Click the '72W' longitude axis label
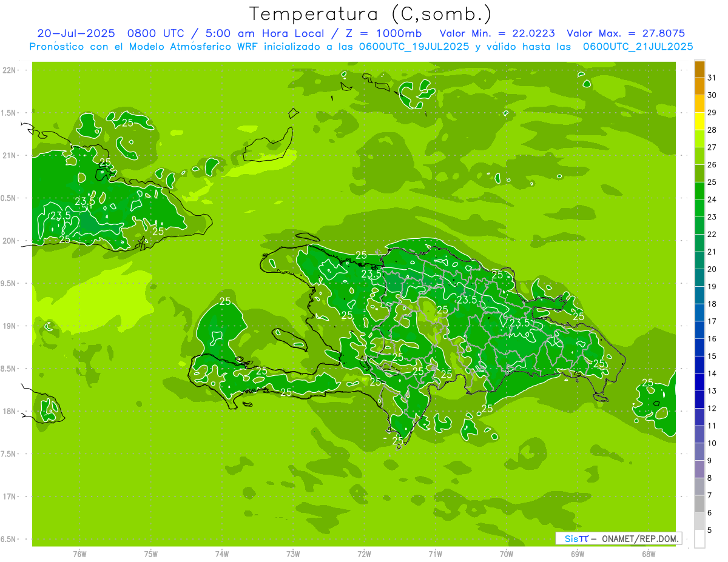Image resolution: width=728 pixels, height=562 pixels. (365, 554)
